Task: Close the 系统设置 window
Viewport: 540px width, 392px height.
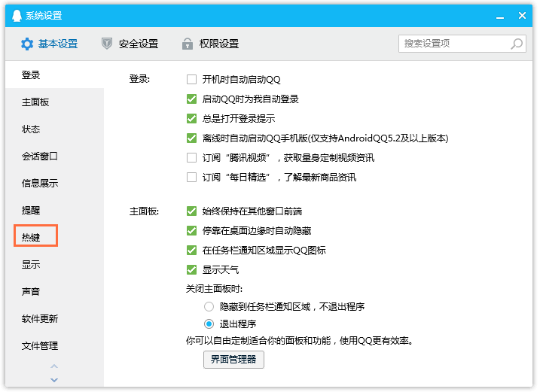Action: [522, 16]
